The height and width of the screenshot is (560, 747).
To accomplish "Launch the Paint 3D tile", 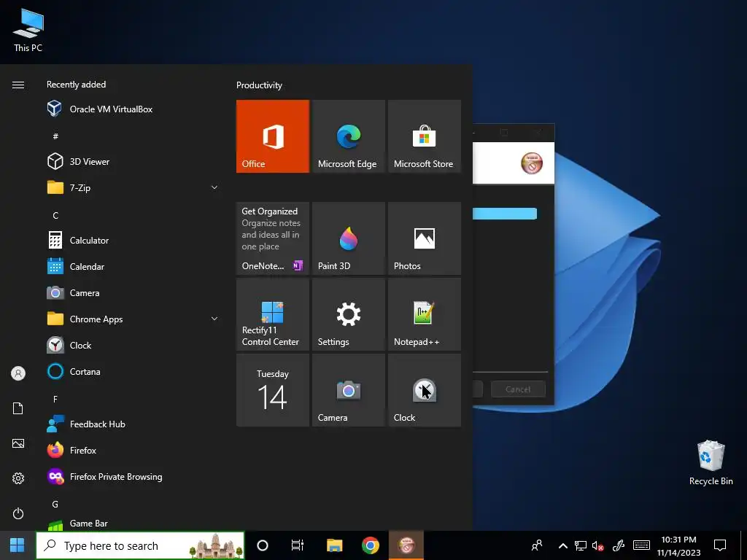I will (348, 238).
